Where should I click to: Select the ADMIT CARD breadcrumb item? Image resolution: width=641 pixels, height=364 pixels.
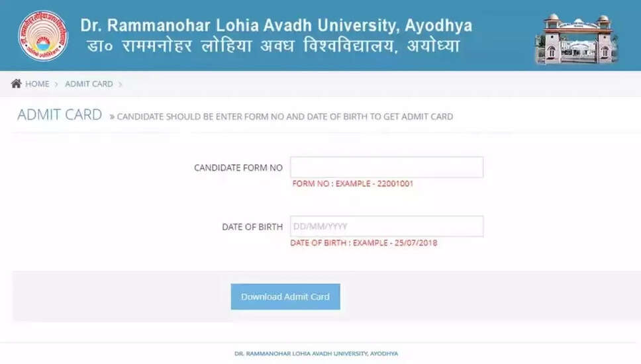89,84
